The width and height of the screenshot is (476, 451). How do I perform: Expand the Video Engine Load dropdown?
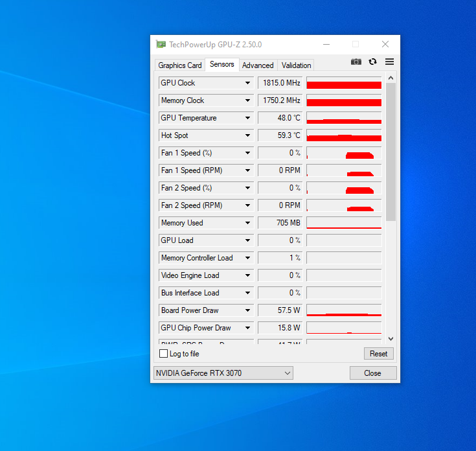point(247,275)
